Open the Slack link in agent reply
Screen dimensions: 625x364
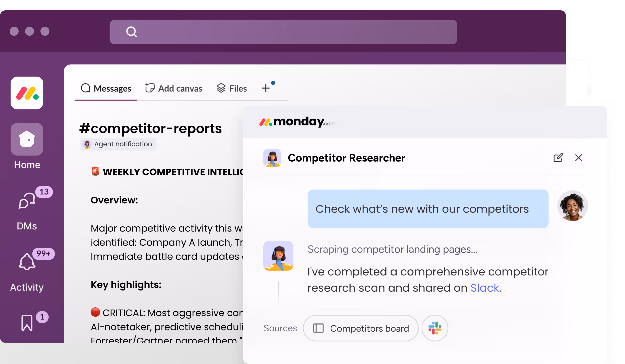486,288
